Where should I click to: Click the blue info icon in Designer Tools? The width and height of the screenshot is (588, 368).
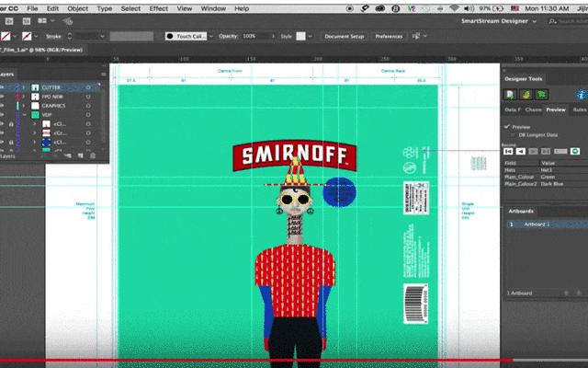pos(581,94)
